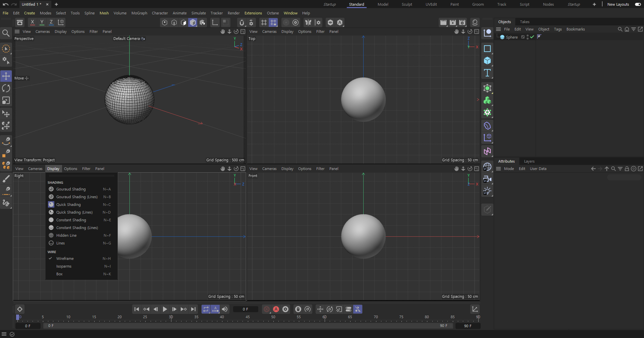Click the Render View icon
Screen dimensions: 644x338
pos(443,22)
